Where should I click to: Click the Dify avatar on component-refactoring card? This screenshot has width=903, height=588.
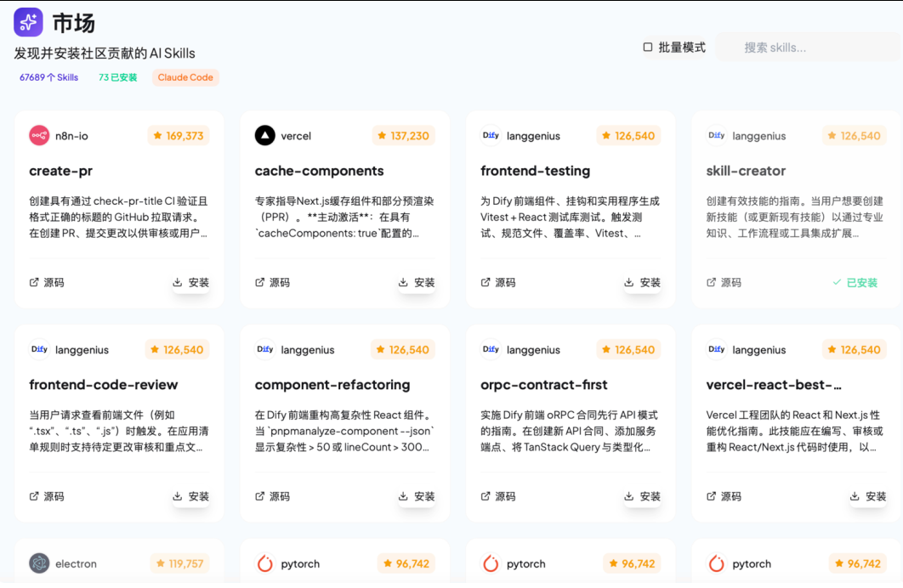pyautogui.click(x=265, y=350)
